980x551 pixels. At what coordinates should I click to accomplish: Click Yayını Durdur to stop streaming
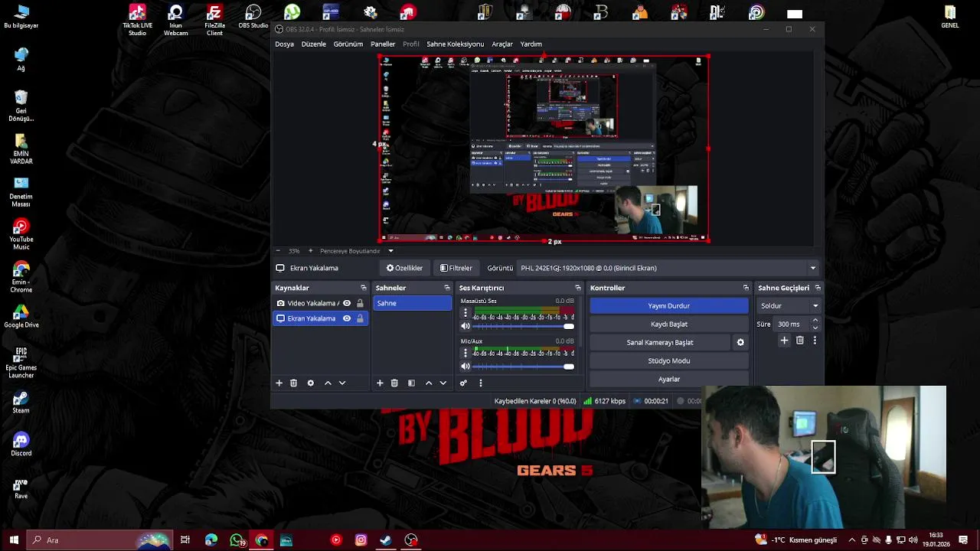(669, 305)
